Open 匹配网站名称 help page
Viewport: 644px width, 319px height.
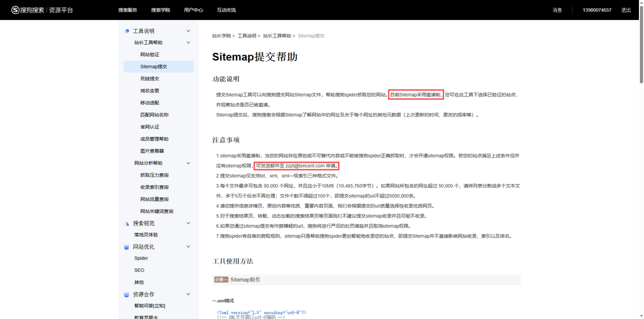point(155,115)
